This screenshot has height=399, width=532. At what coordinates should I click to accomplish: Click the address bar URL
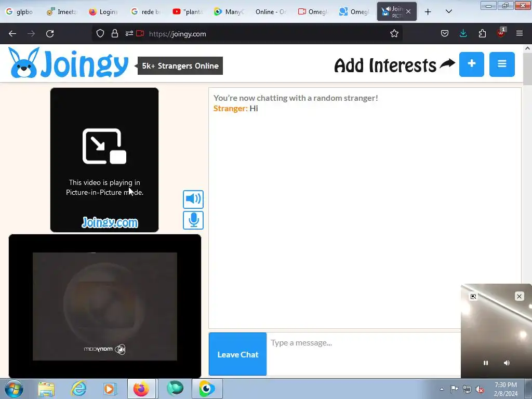coord(178,34)
